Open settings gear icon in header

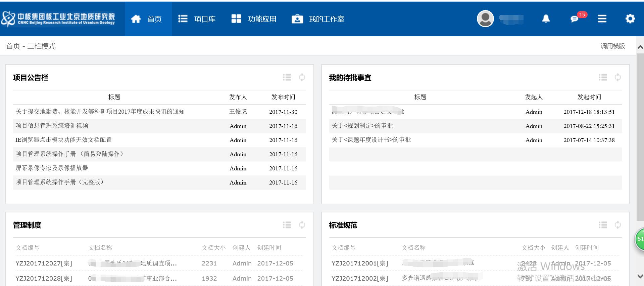[630, 19]
